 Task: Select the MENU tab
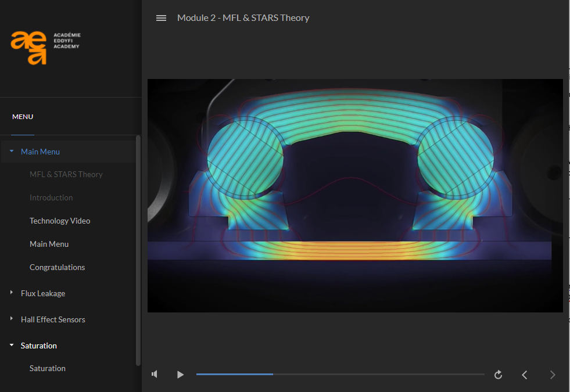23,117
